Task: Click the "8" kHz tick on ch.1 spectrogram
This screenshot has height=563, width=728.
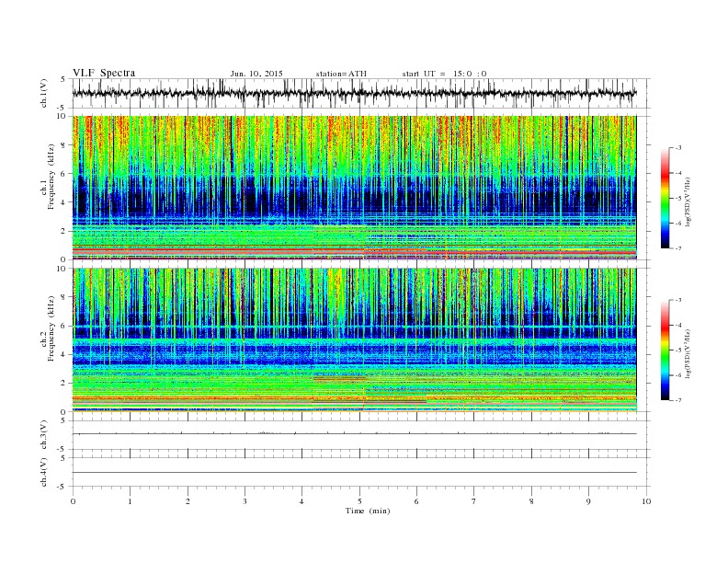Action: pos(64,145)
